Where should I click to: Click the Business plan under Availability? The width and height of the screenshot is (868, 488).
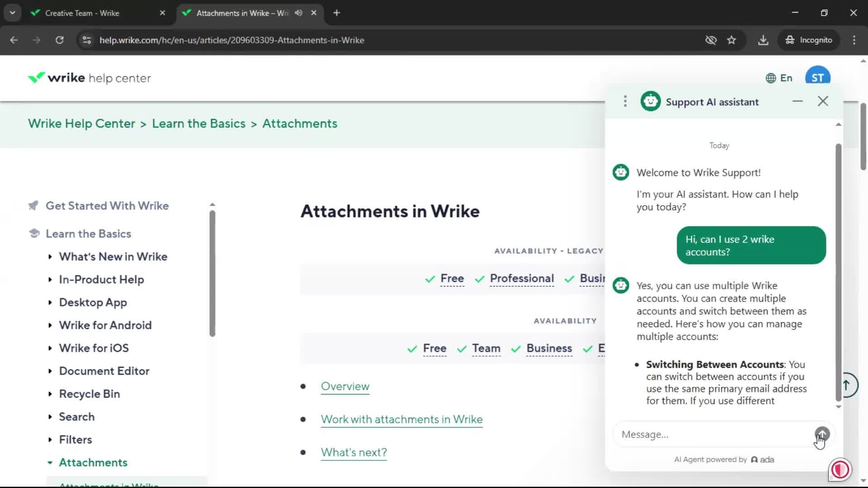tap(549, 349)
